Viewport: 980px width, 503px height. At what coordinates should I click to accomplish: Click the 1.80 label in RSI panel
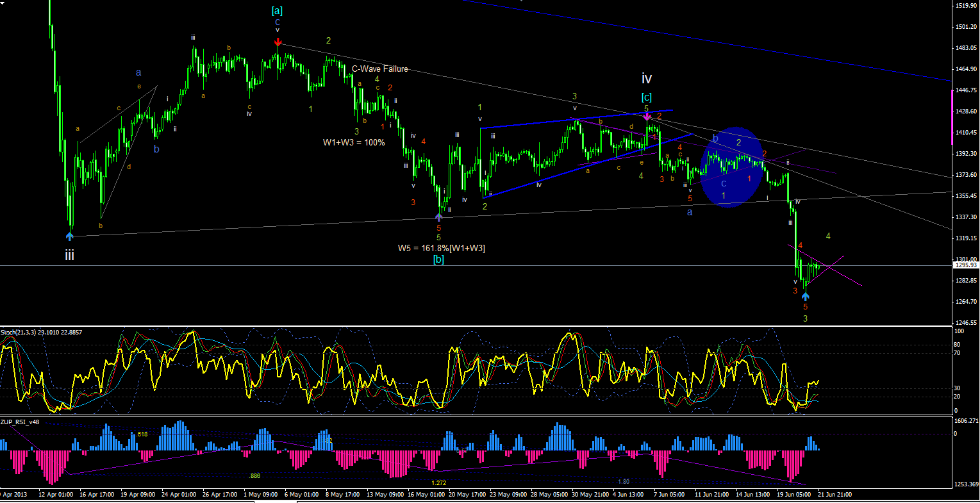coord(623,481)
